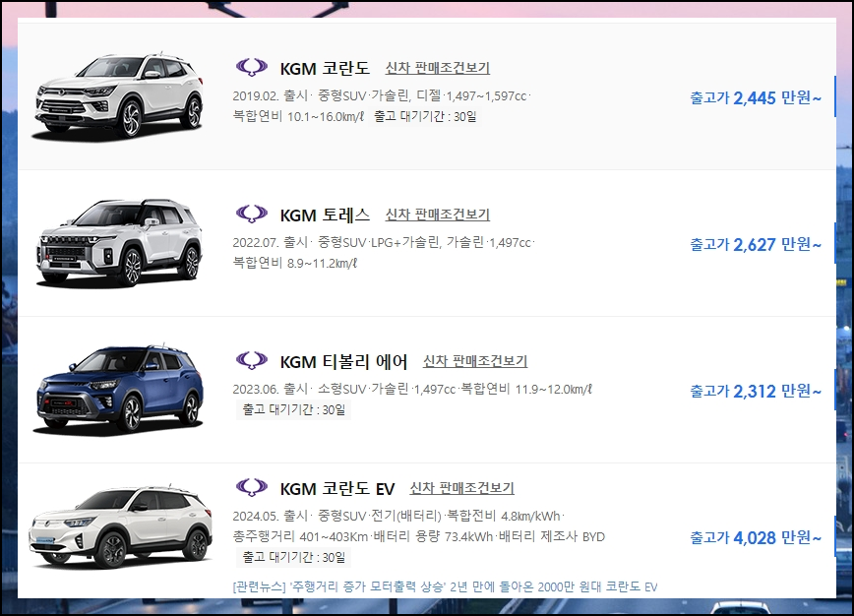This screenshot has width=854, height=616.
Task: Open the KGM 코란도 model title
Action: coord(325,69)
